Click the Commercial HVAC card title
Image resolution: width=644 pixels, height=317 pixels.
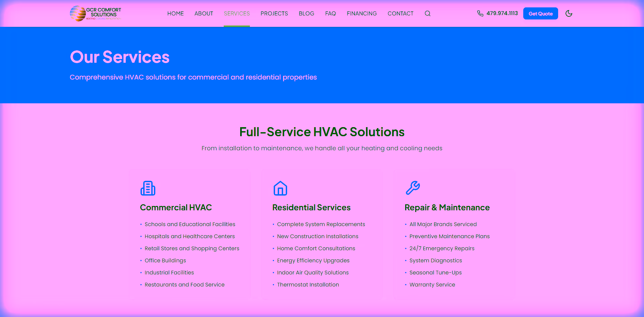click(x=176, y=207)
